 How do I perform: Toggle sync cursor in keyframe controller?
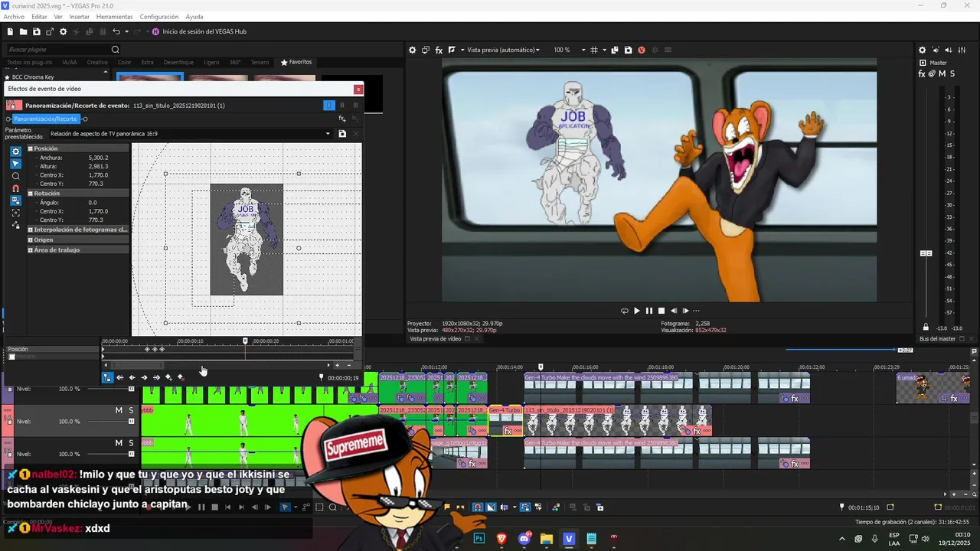click(x=108, y=377)
